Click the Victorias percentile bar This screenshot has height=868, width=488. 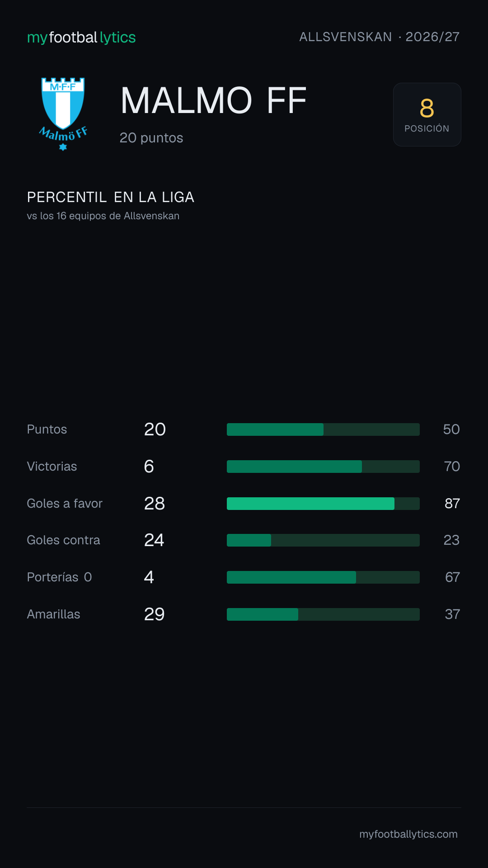point(323,467)
